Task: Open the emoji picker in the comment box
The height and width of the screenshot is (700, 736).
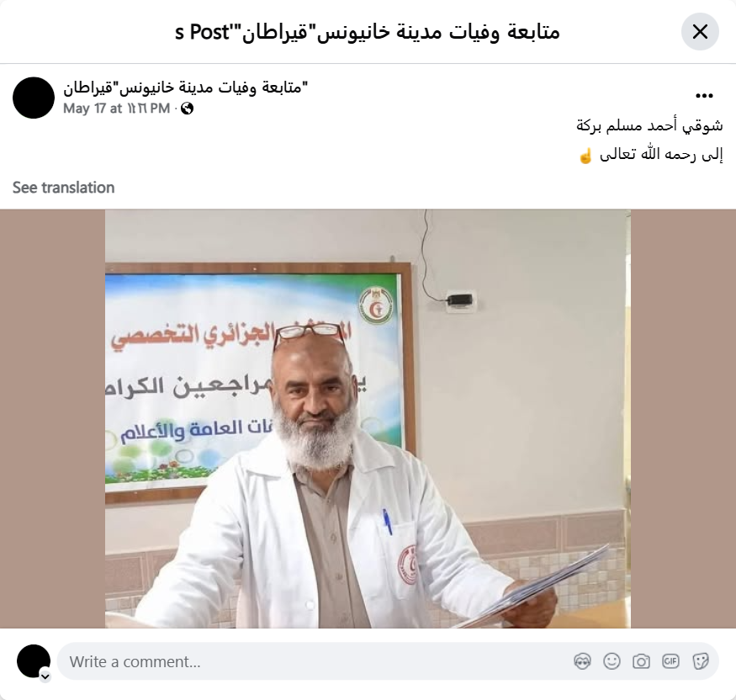Action: pyautogui.click(x=612, y=661)
